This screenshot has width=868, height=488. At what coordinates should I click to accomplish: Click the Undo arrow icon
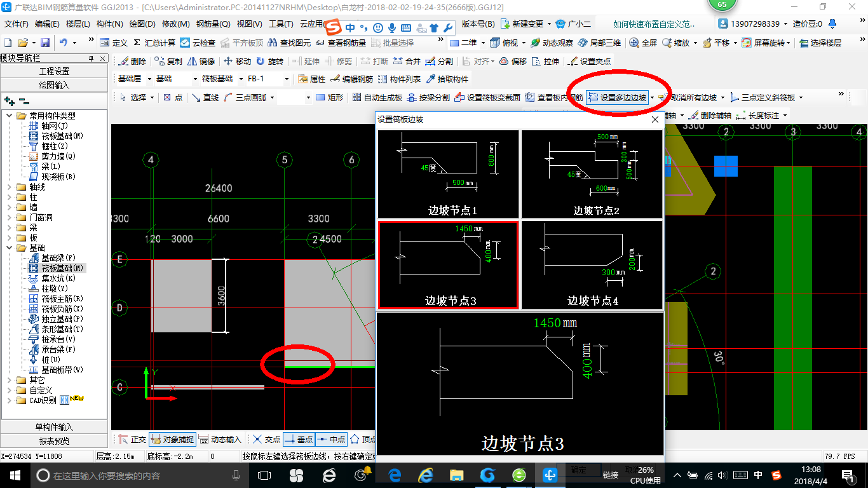[x=64, y=43]
